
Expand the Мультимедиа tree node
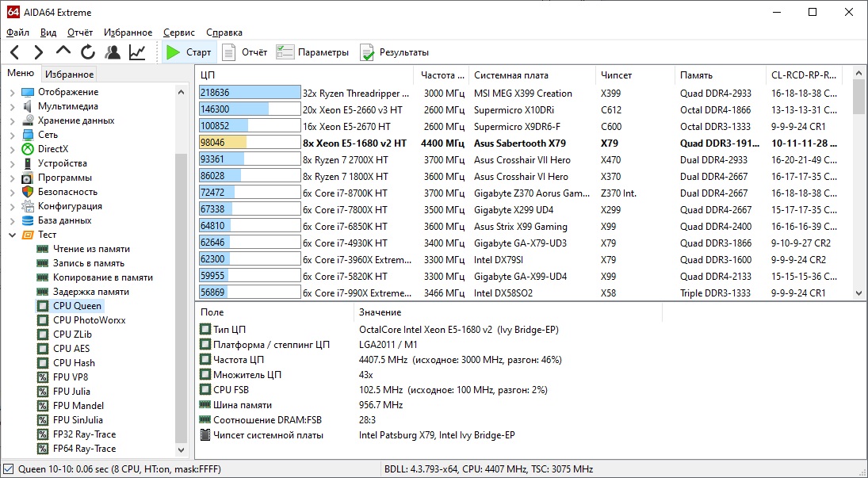point(12,107)
